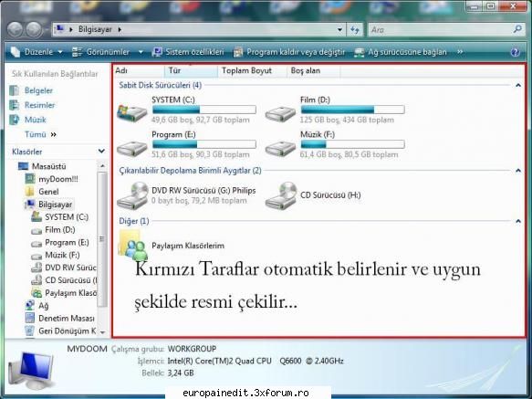Screen dimensions: 532x399
Task: Open the address bar history dropdown
Action: tap(339, 30)
